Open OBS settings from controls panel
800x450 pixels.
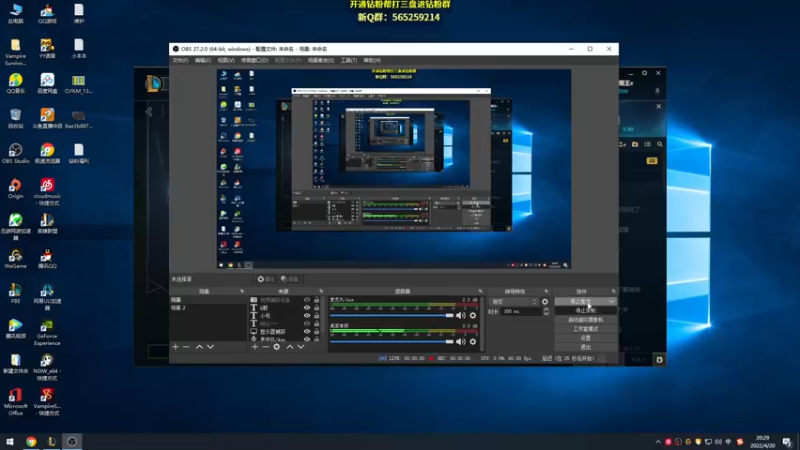point(585,338)
